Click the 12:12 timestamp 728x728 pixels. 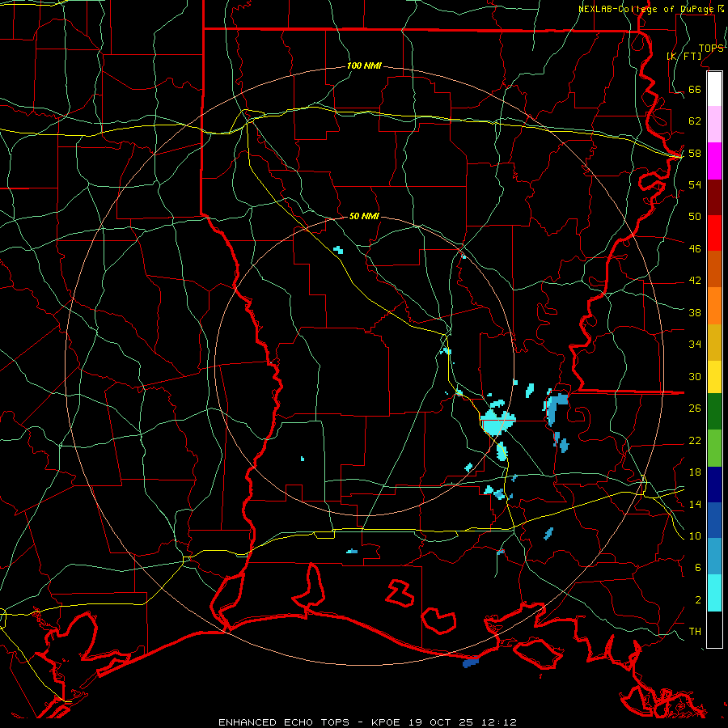(500, 722)
